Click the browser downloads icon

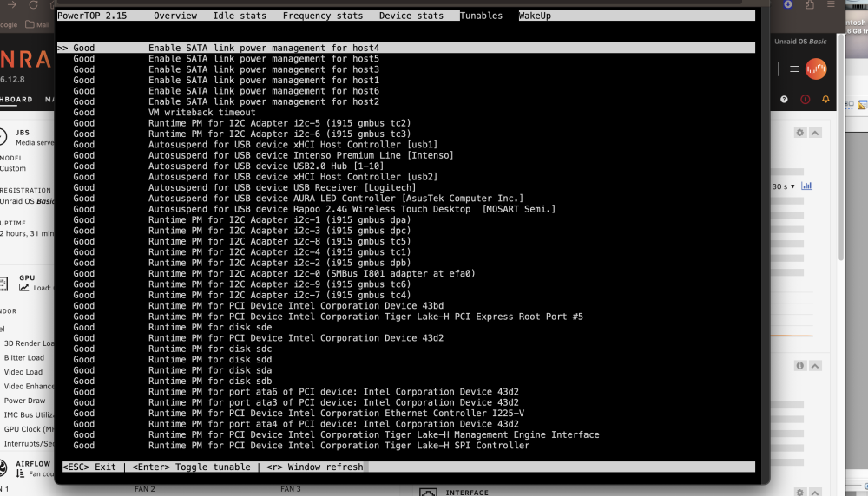788,4
